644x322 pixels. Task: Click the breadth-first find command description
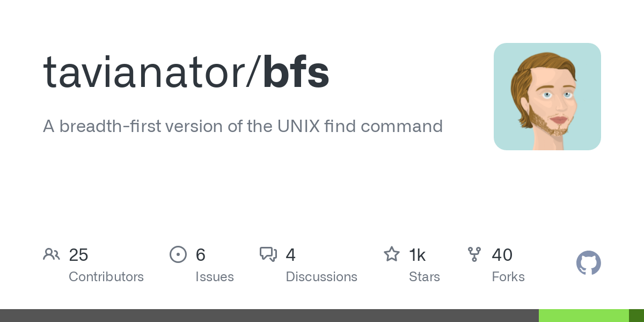pyautogui.click(x=243, y=127)
